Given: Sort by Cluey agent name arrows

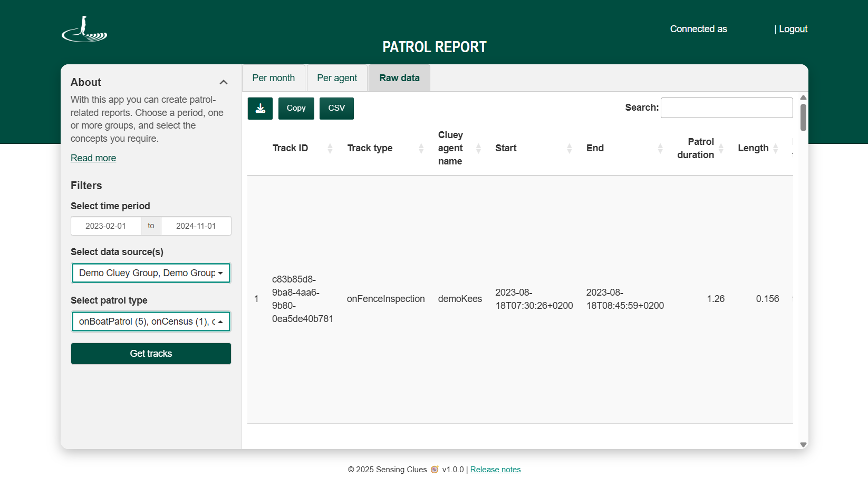Looking at the screenshot, I should tap(478, 149).
